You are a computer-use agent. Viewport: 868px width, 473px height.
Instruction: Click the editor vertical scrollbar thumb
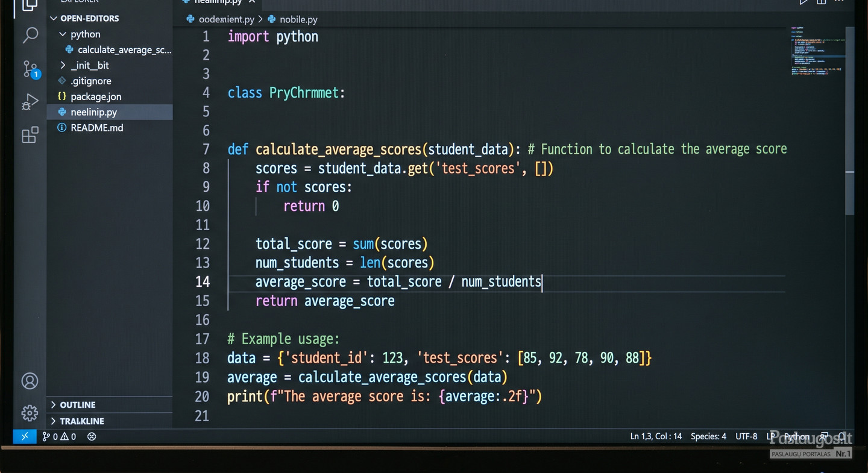(x=850, y=121)
